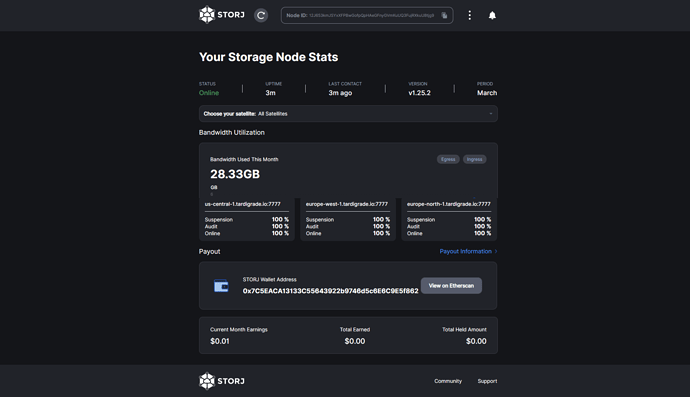Click the Total Earned value $0.00
The width and height of the screenshot is (690, 397).
point(355,341)
